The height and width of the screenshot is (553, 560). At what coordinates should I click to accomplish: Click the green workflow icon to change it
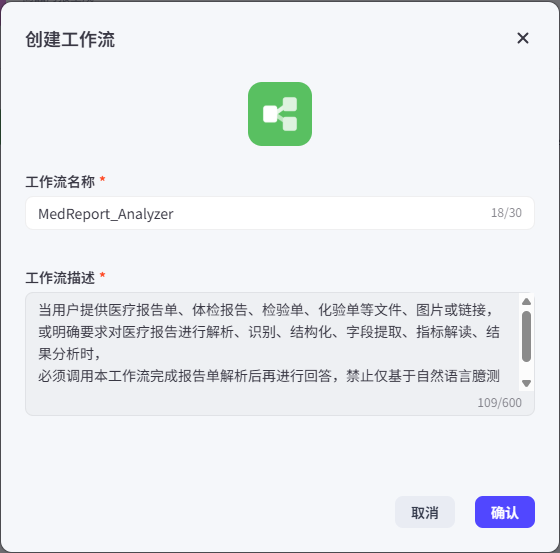(280, 114)
